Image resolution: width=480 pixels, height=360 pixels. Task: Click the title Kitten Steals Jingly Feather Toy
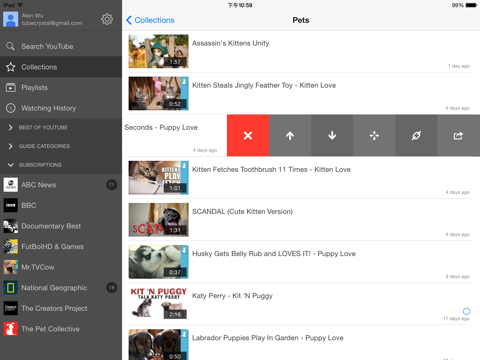coord(264,85)
